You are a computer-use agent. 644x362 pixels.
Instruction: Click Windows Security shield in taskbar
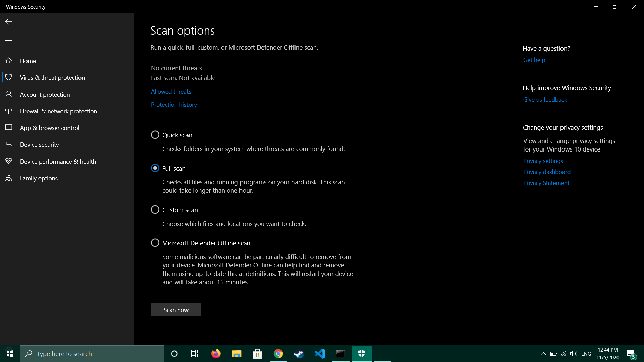click(362, 354)
